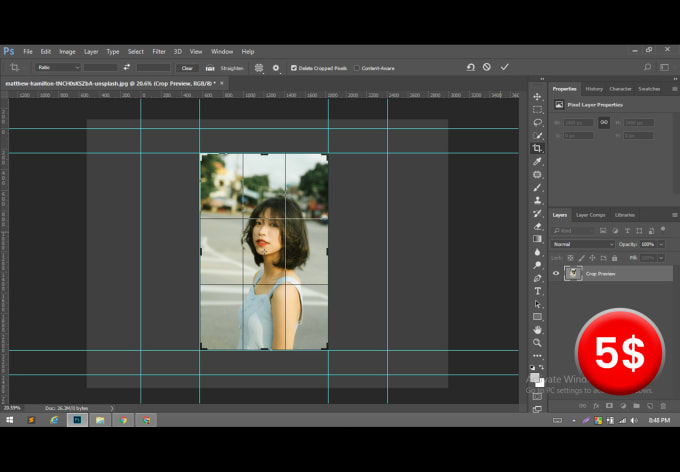Open the layer Kind filter dropdown
The image size is (680, 472).
click(x=572, y=231)
